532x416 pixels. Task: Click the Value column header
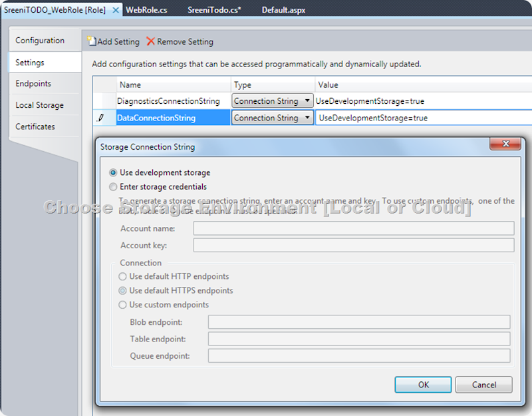[x=424, y=85]
